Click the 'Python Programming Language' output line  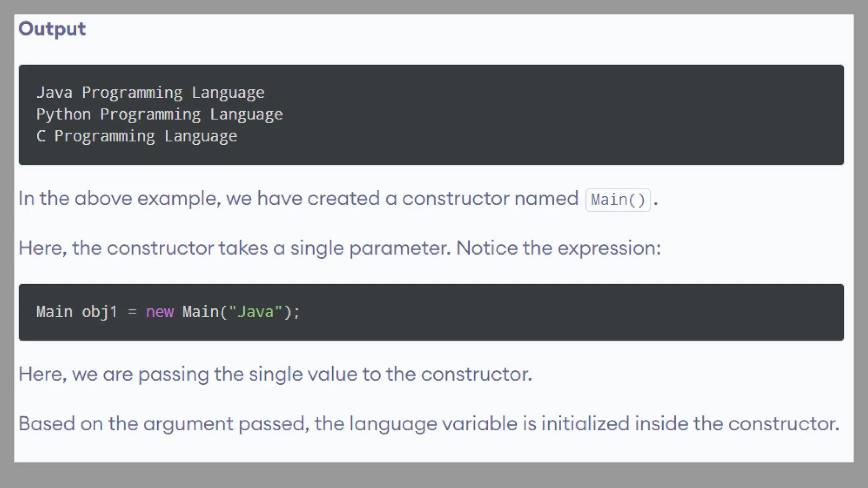[159, 114]
